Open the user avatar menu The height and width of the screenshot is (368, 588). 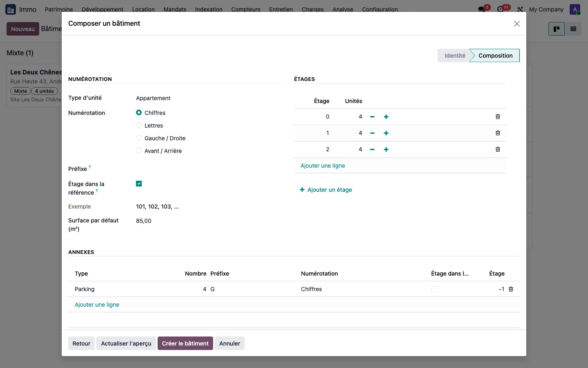[575, 9]
